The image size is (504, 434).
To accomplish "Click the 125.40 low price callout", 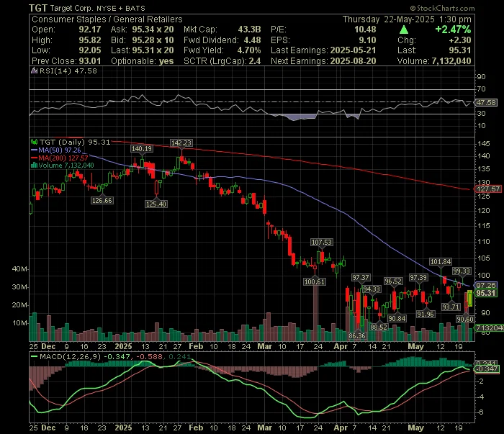I will tap(156, 204).
